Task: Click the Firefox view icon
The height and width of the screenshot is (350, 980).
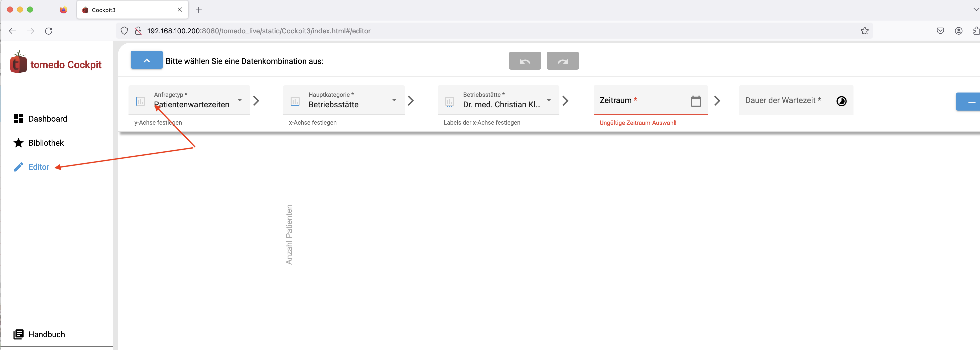Action: coord(64,10)
